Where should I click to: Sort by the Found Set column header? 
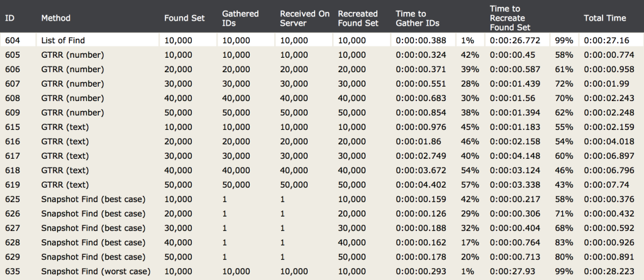point(184,18)
